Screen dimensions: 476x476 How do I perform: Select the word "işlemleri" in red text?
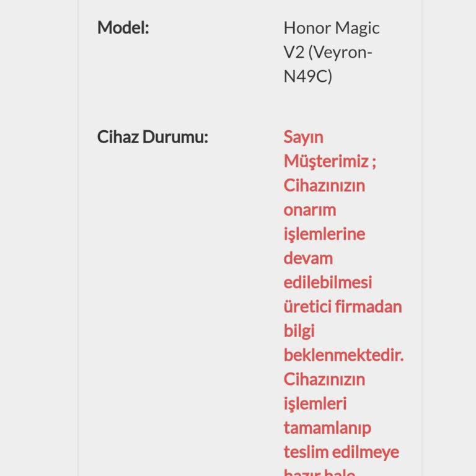pyautogui.click(x=315, y=403)
